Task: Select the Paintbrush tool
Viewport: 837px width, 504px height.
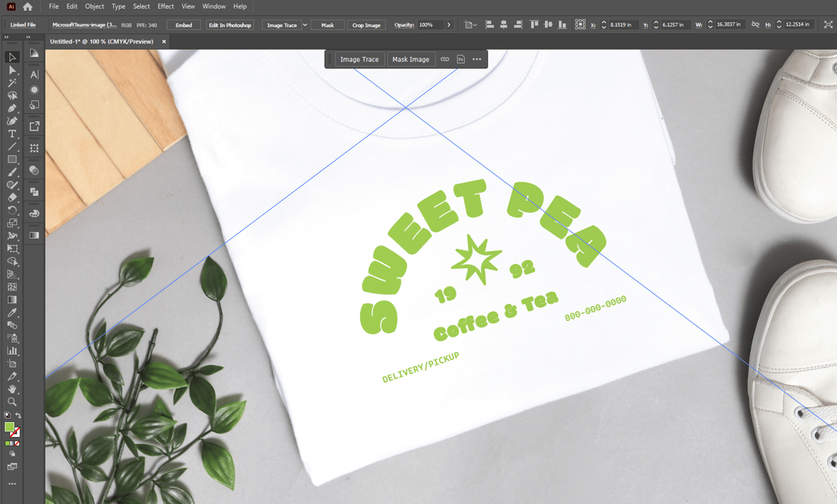Action: (12, 172)
